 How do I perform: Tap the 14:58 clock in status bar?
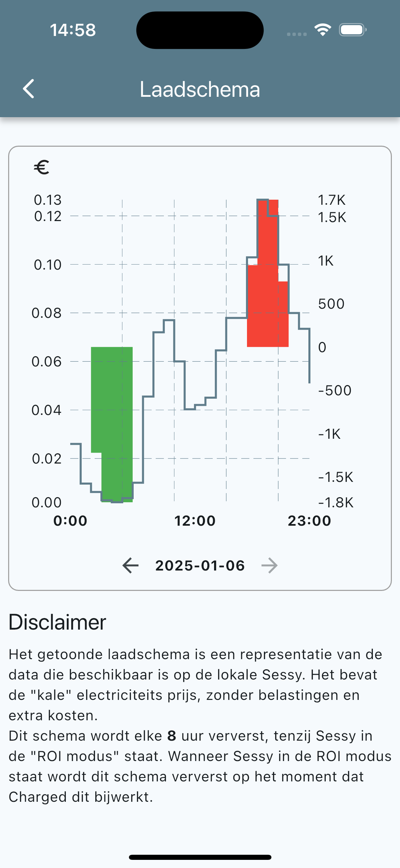[73, 30]
